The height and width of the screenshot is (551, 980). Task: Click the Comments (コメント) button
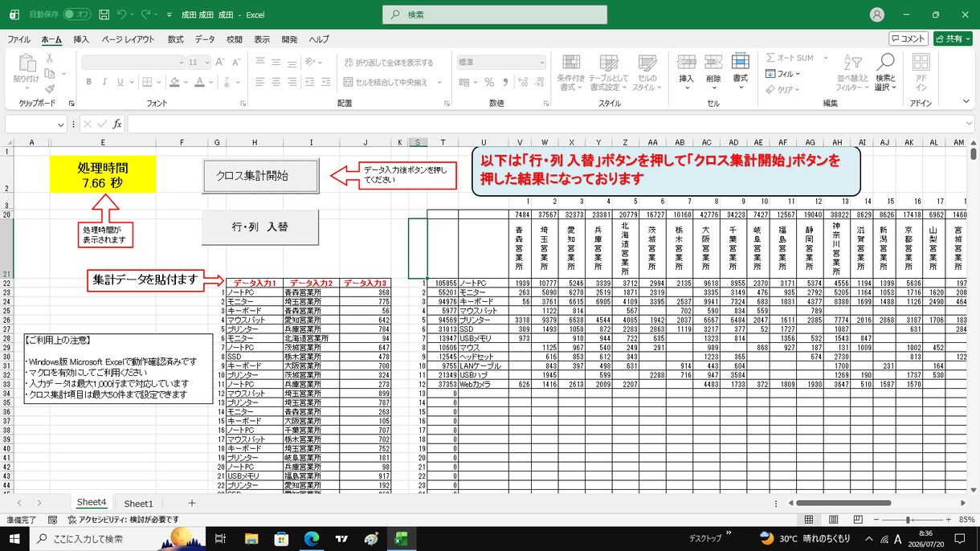[x=909, y=39]
